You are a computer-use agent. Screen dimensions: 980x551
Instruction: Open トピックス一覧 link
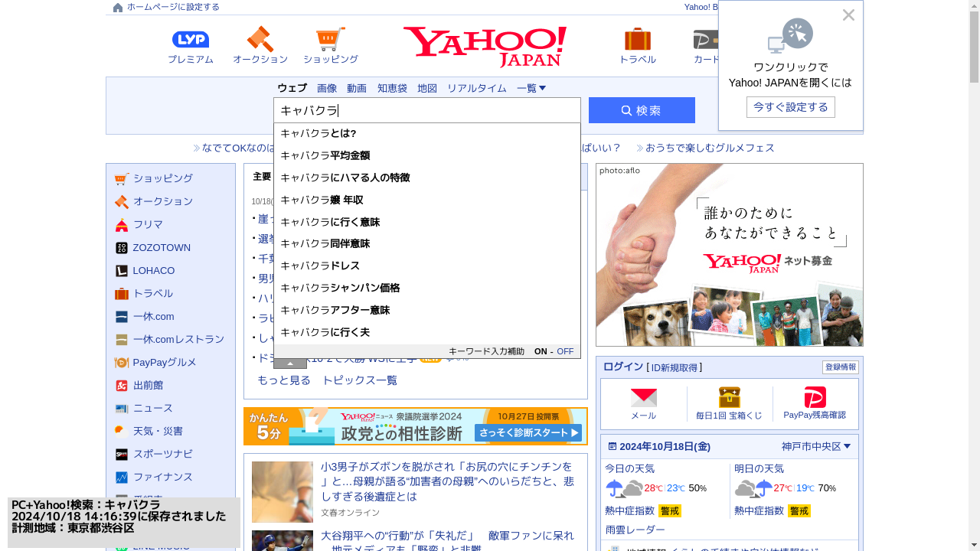coord(360,380)
